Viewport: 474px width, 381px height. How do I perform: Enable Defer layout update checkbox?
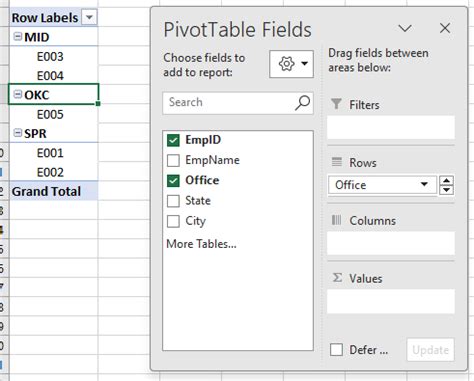(x=336, y=350)
